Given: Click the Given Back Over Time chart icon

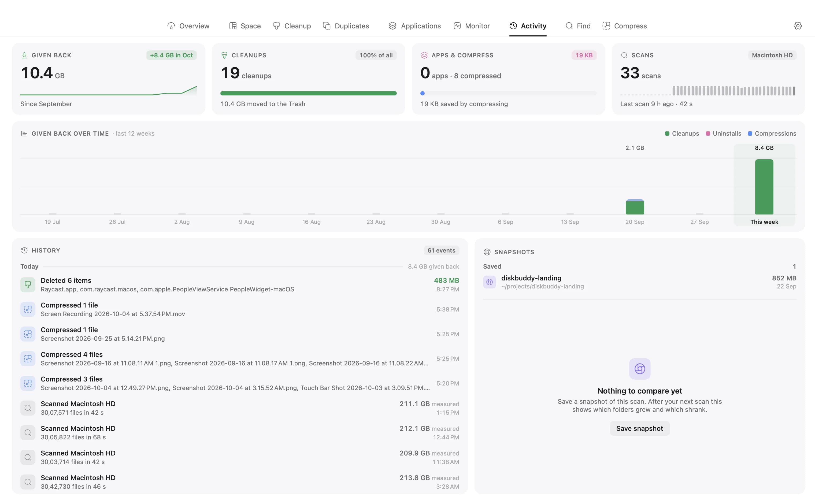Looking at the screenshot, I should [x=24, y=133].
